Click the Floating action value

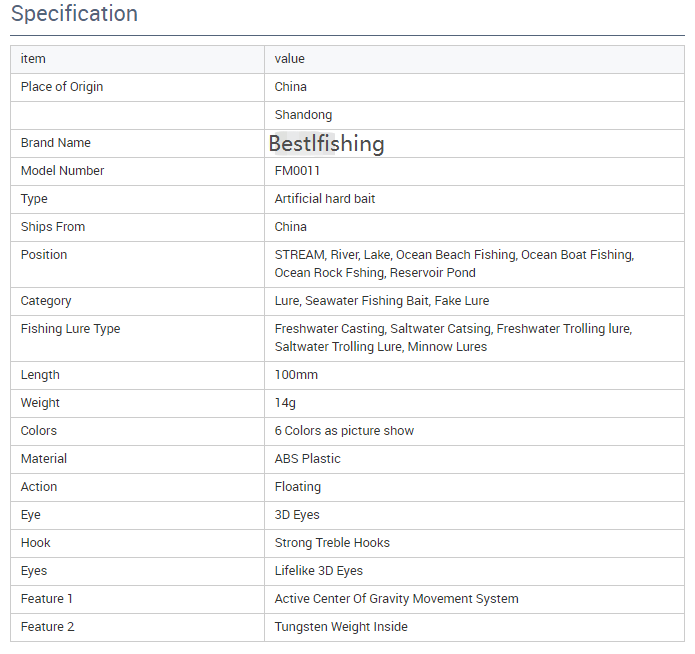coord(297,487)
